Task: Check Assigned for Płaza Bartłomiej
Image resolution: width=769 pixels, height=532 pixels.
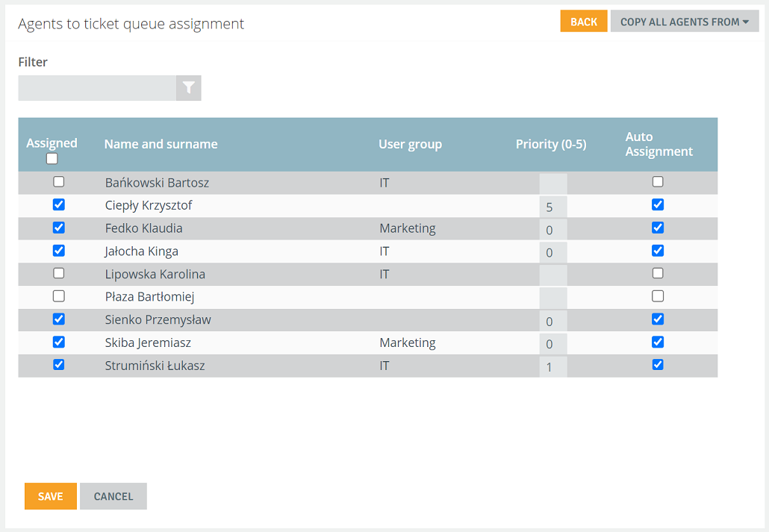Action: coord(59,296)
